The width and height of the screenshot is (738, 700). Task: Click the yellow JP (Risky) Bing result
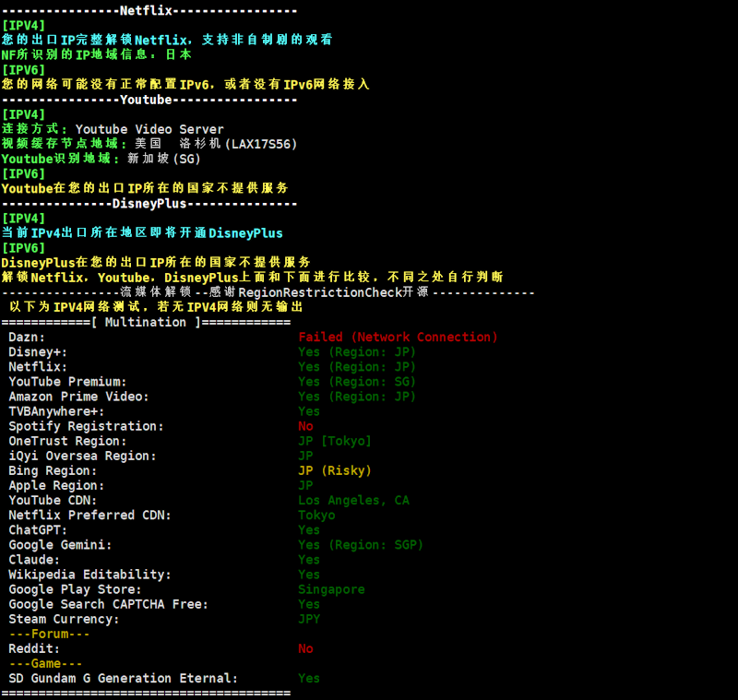(335, 470)
